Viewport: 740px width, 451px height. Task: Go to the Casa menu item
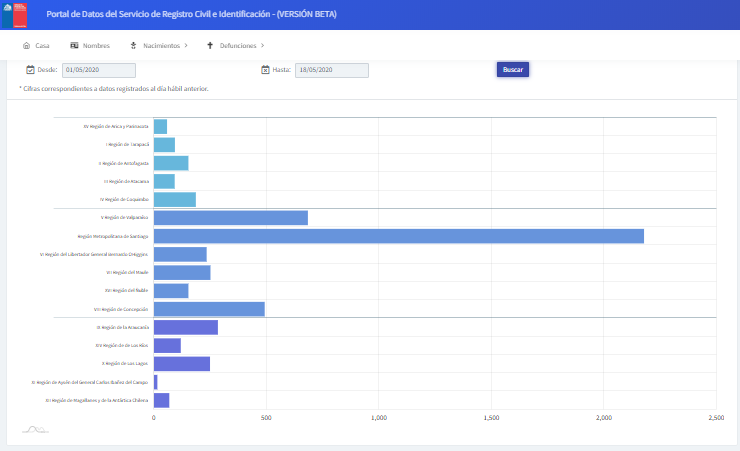coord(42,45)
